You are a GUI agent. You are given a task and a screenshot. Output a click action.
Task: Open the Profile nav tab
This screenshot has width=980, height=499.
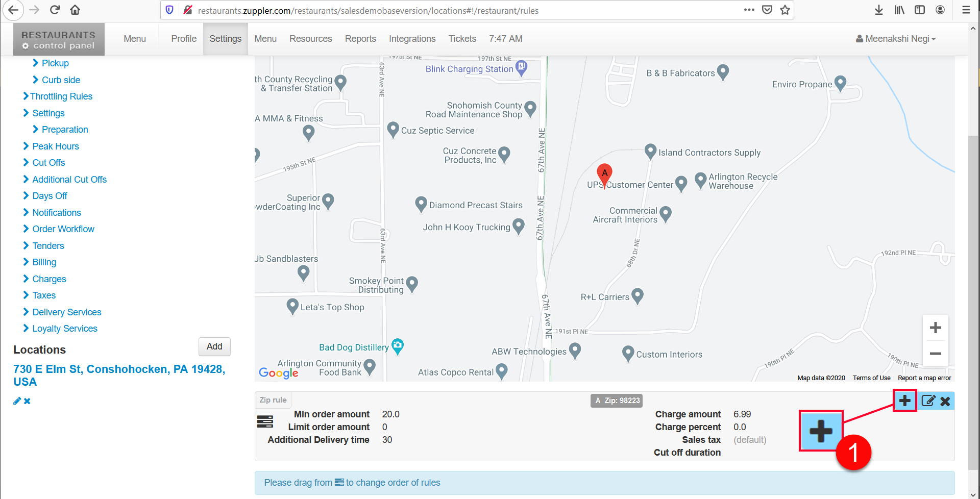[184, 39]
